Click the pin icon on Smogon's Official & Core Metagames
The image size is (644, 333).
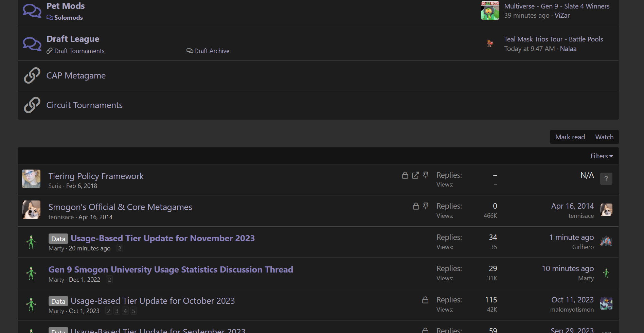pyautogui.click(x=426, y=206)
